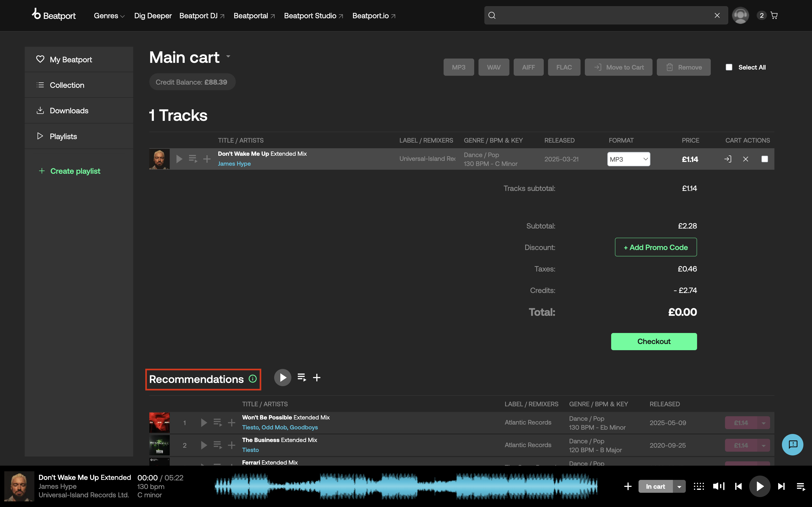Open Dig Deeper page
The width and height of the screenshot is (812, 507).
(153, 16)
